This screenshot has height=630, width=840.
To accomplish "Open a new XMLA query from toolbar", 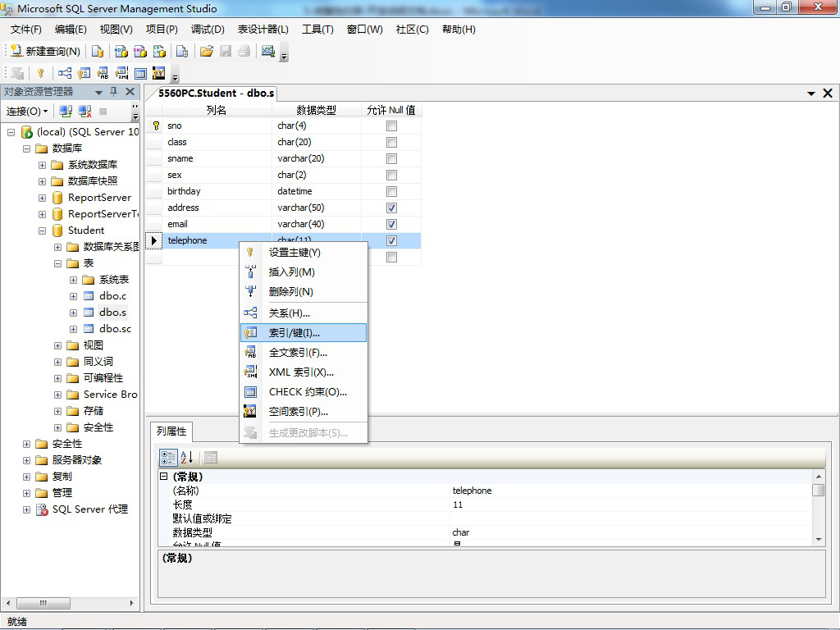I will pyautogui.click(x=159, y=51).
